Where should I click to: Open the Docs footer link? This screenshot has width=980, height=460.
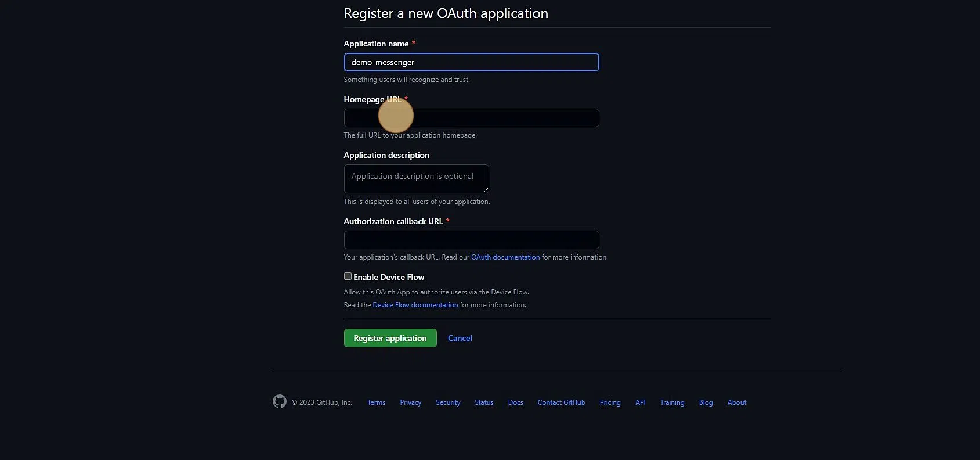(x=515, y=402)
